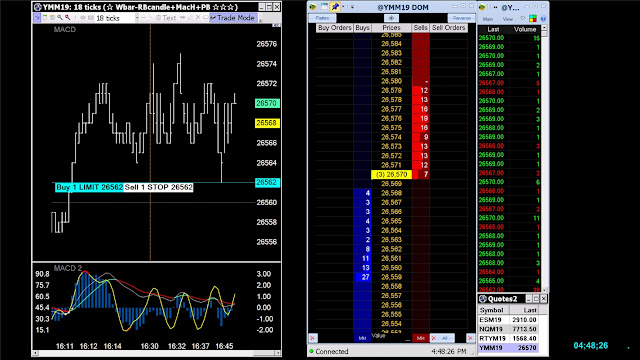640x360 pixels.
Task: Click the cancel All orders button
Action: point(442,338)
